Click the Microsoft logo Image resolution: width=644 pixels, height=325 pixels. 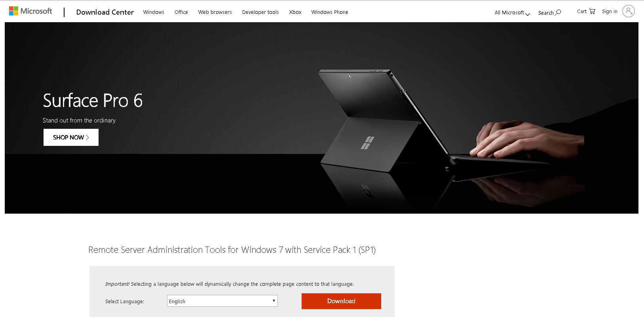pyautogui.click(x=30, y=11)
